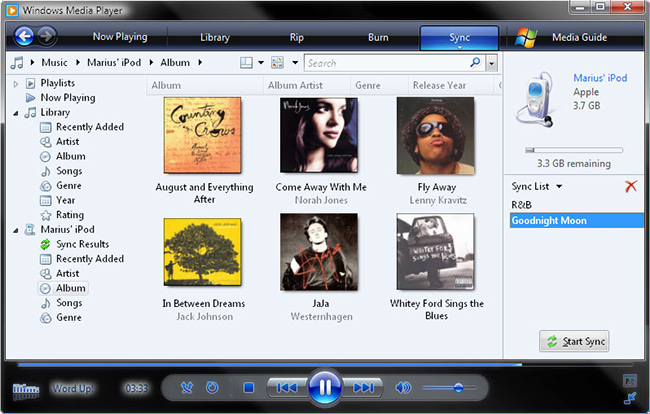Expand the Playlists tree node
Image resolution: width=650 pixels, height=414 pixels.
[x=16, y=83]
